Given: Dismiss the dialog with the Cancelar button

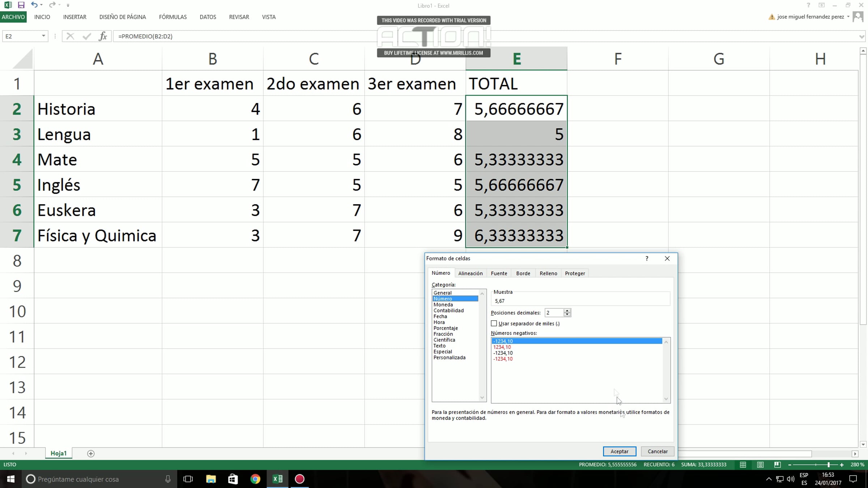Looking at the screenshot, I should (x=658, y=451).
